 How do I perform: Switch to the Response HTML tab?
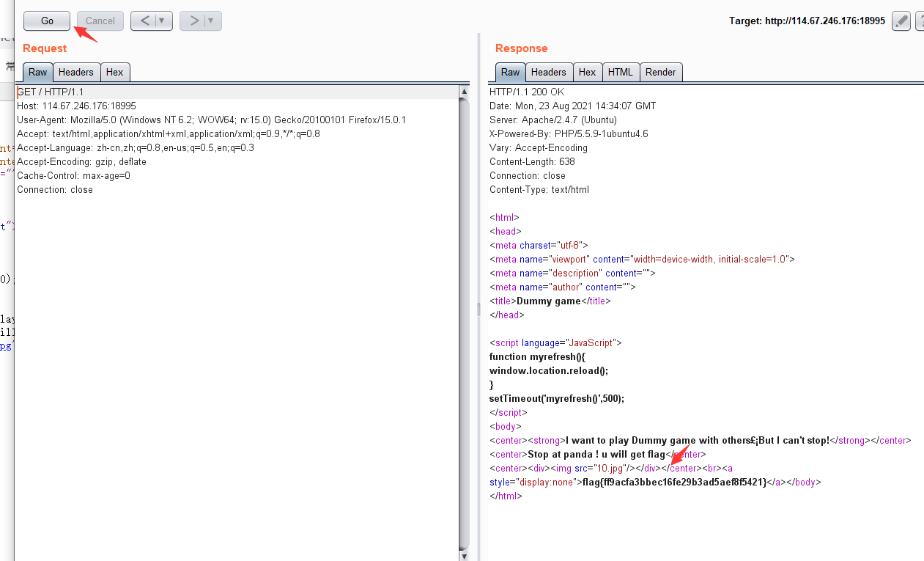621,72
